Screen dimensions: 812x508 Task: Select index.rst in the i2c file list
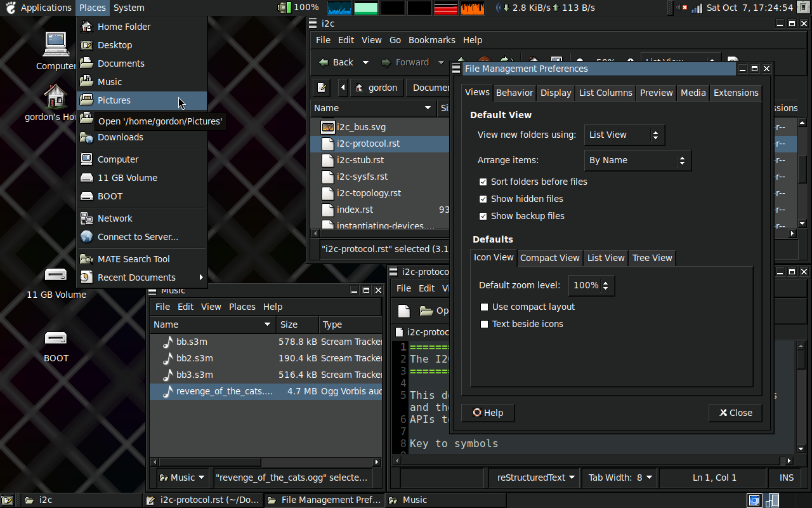(380, 210)
